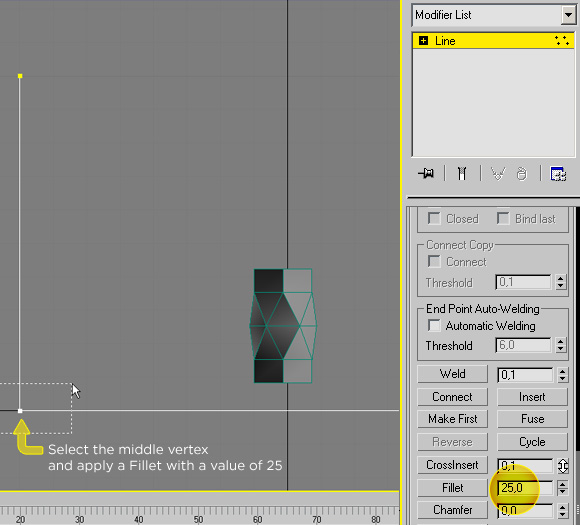
Task: Adjust Auto-Welding Threshold spinner
Action: (x=561, y=345)
